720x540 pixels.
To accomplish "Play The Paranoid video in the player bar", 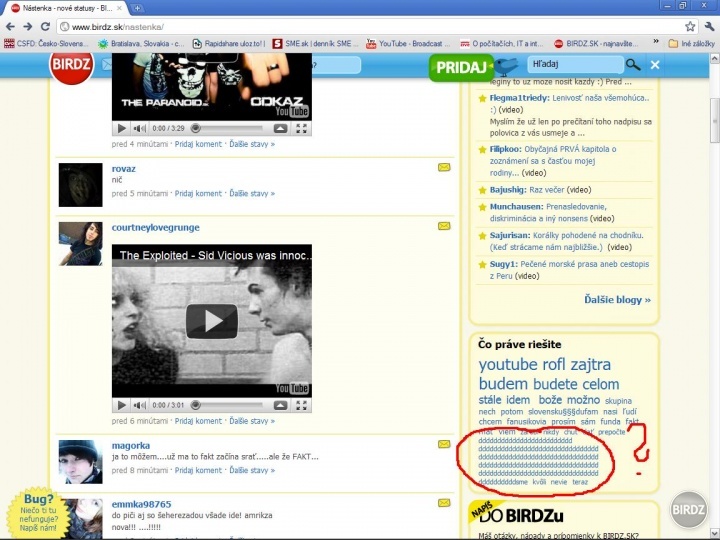I will 121,129.
